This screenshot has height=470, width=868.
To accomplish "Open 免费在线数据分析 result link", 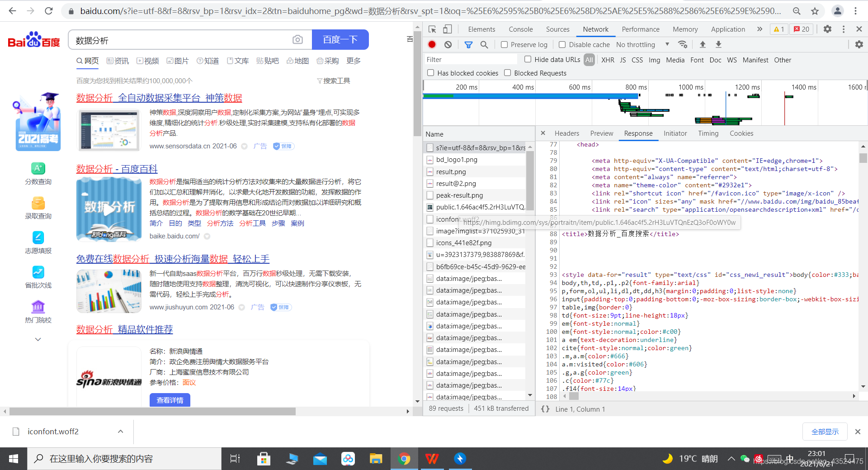I will click(x=173, y=259).
